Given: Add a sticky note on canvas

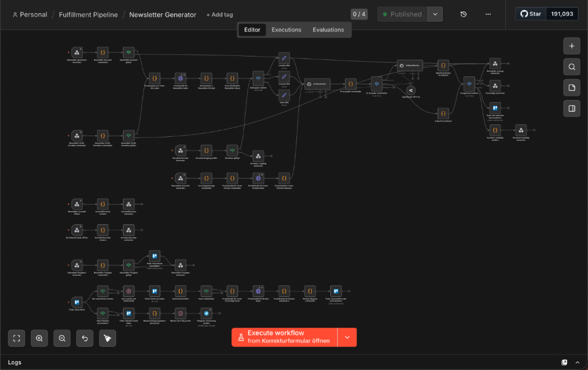Looking at the screenshot, I should click(572, 88).
